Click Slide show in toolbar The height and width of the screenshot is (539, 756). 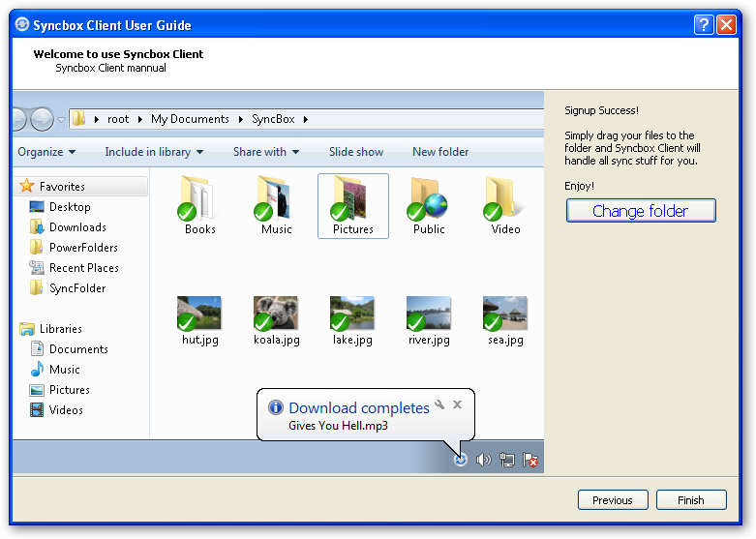tap(356, 152)
